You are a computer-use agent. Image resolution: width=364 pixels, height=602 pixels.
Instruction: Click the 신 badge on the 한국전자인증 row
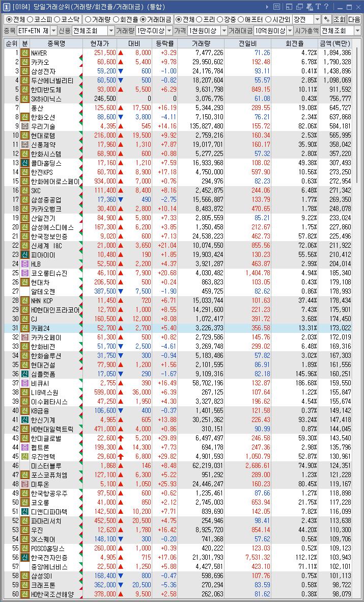click(25, 558)
